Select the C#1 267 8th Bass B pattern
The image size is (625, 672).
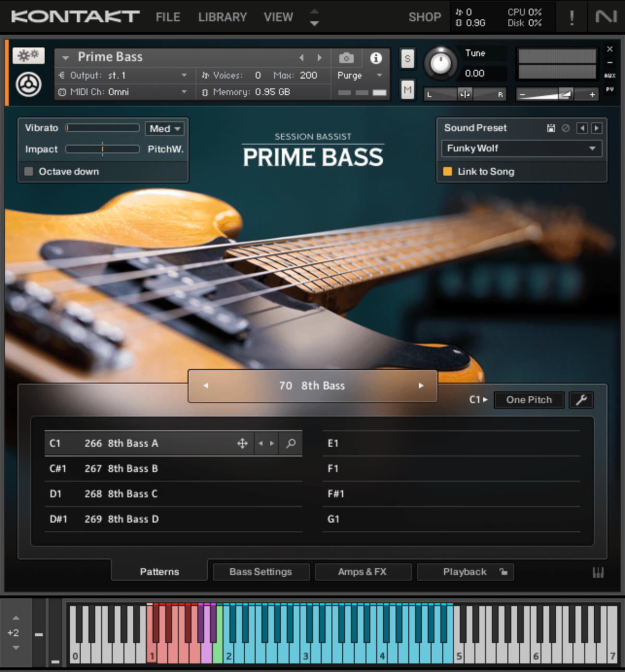173,468
